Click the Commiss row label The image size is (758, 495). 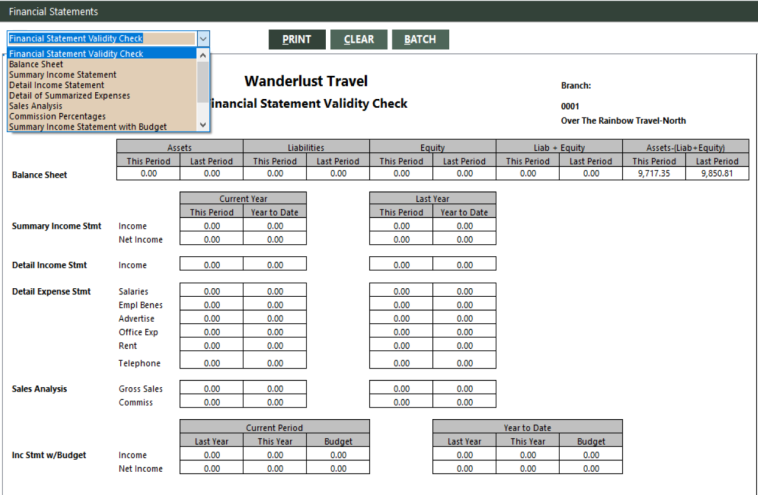(x=136, y=403)
